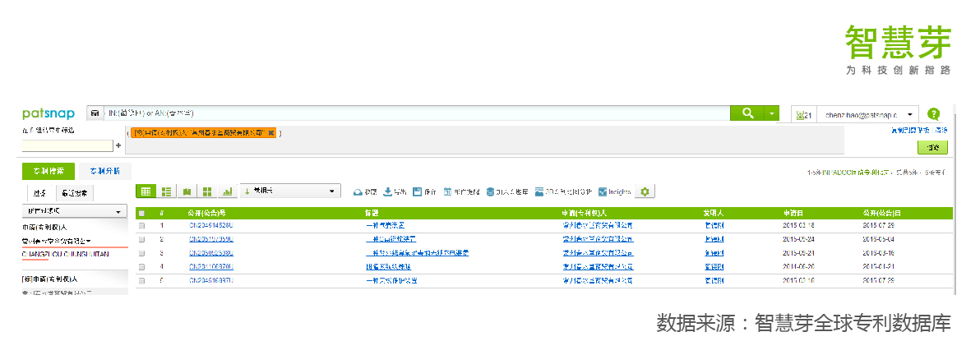Viewport: 980px width, 355px height.
Task: Click the patsnap logo
Action: (49, 113)
